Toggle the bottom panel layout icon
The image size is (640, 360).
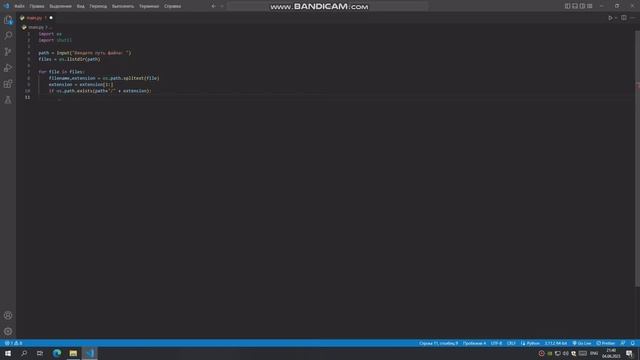point(575,6)
